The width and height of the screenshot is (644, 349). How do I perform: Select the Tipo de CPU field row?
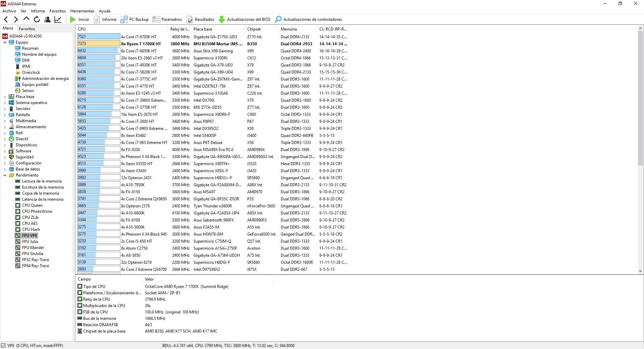(174, 287)
